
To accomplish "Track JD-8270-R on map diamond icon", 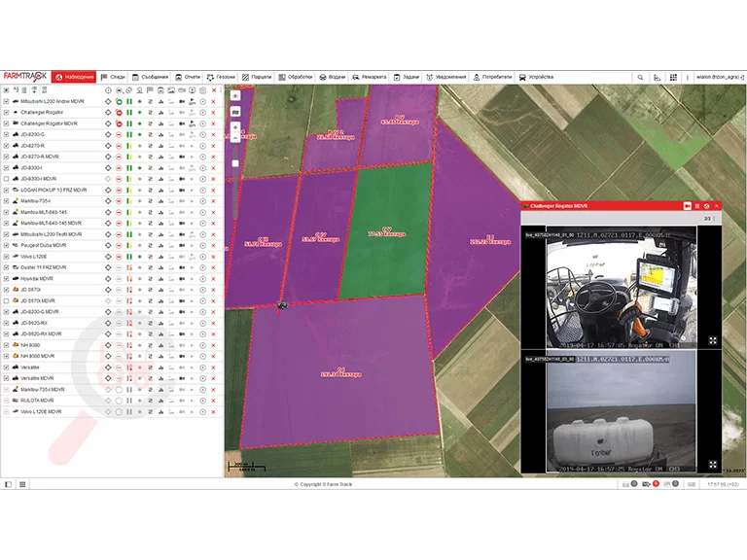I will pos(108,146).
